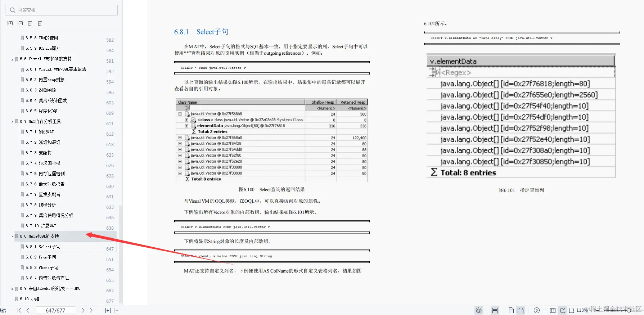Open bookmark 6.8.4 内置对象与方法
Image resolution: width=644 pixels, height=315 pixels.
tap(47, 278)
